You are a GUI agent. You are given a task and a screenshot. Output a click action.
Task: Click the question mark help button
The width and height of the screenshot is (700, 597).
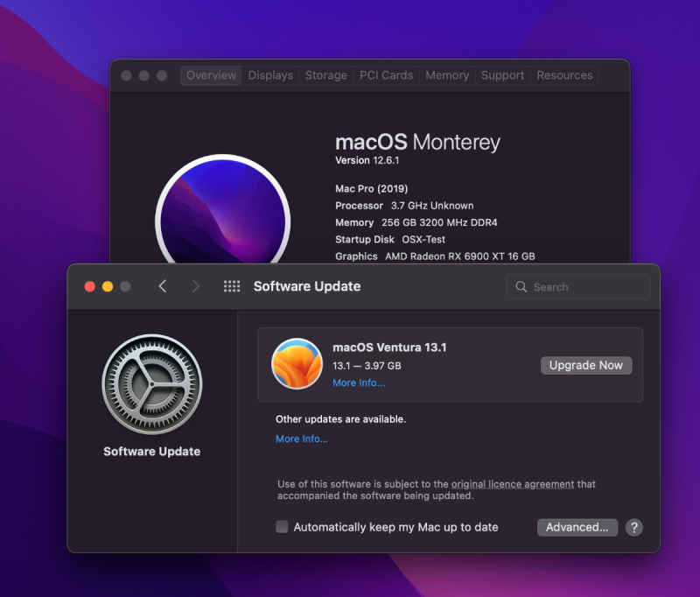tap(633, 527)
